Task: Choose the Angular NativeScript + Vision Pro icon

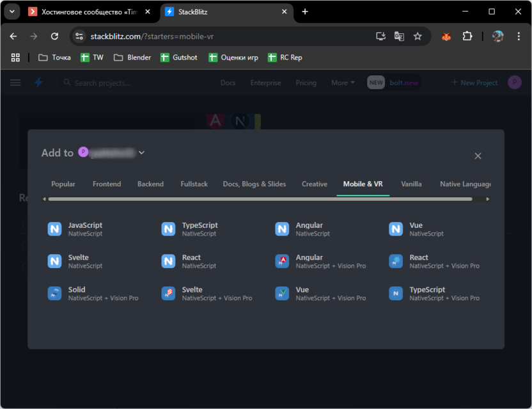Action: pyautogui.click(x=282, y=261)
